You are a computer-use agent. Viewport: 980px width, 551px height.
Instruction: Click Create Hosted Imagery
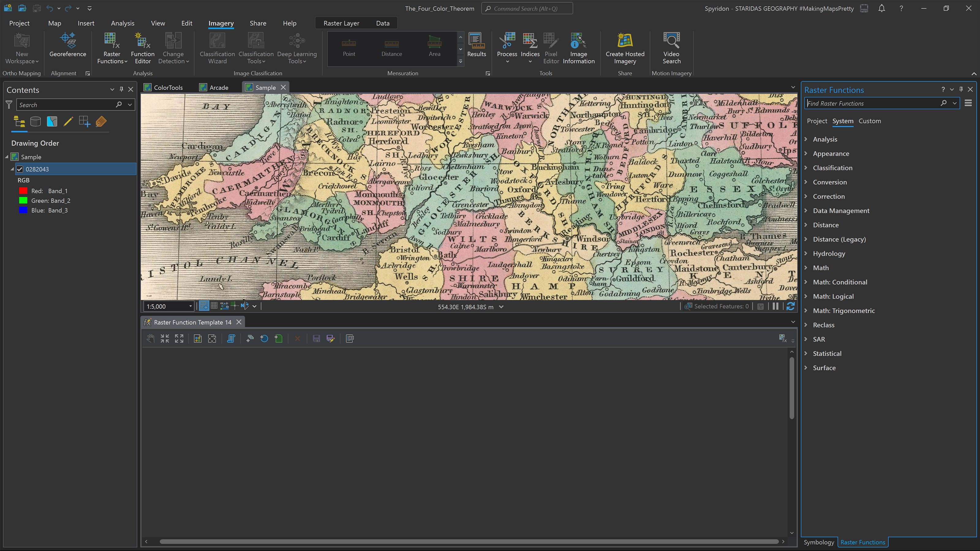[x=624, y=48]
